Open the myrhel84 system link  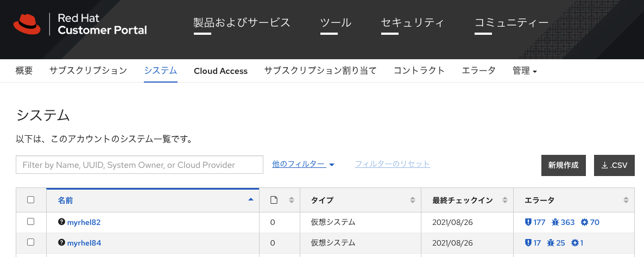[x=84, y=243]
